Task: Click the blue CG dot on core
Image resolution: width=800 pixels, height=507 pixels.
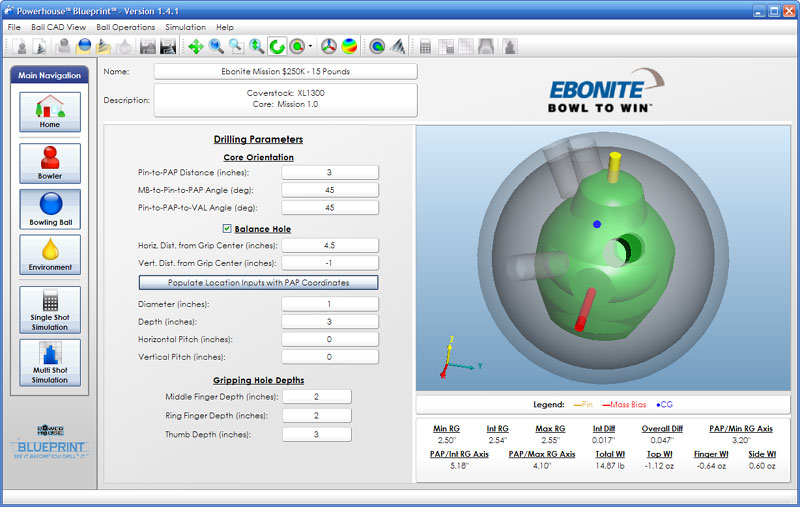Action: tap(597, 224)
